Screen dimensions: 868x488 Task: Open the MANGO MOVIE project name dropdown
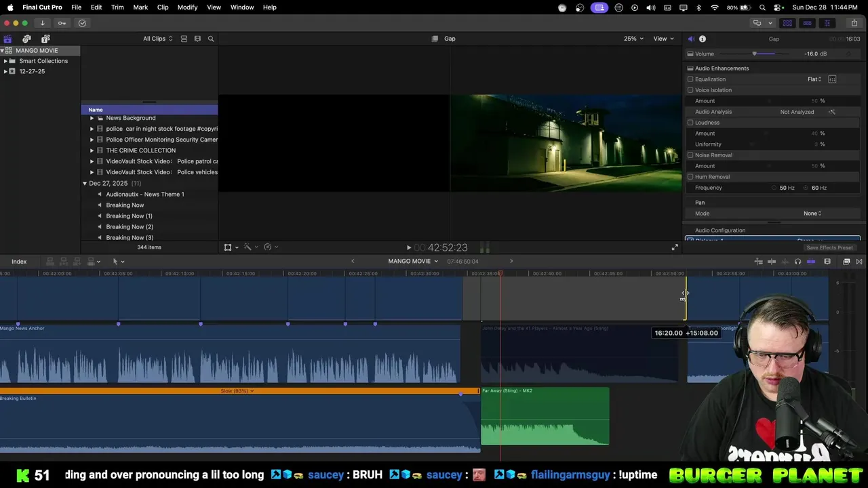click(413, 262)
